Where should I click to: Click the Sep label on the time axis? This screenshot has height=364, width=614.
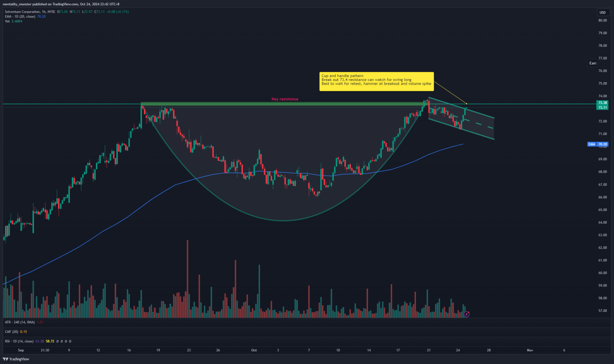pos(21,350)
